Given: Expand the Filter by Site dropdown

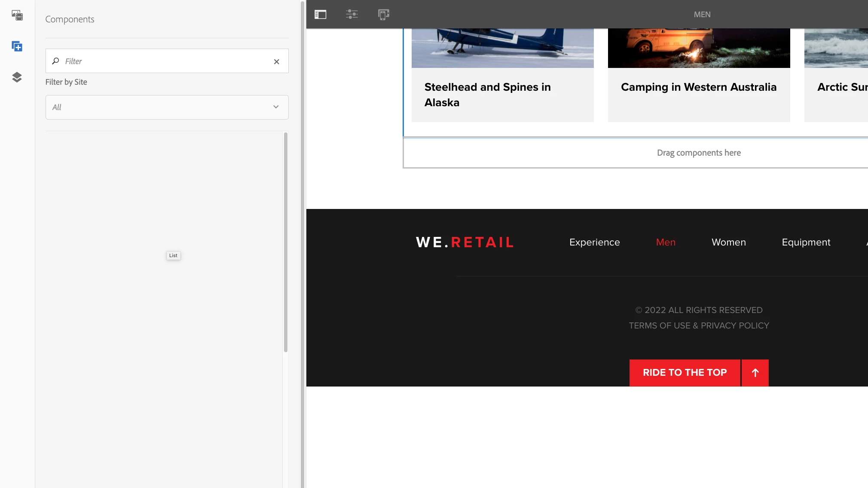Looking at the screenshot, I should (x=167, y=107).
